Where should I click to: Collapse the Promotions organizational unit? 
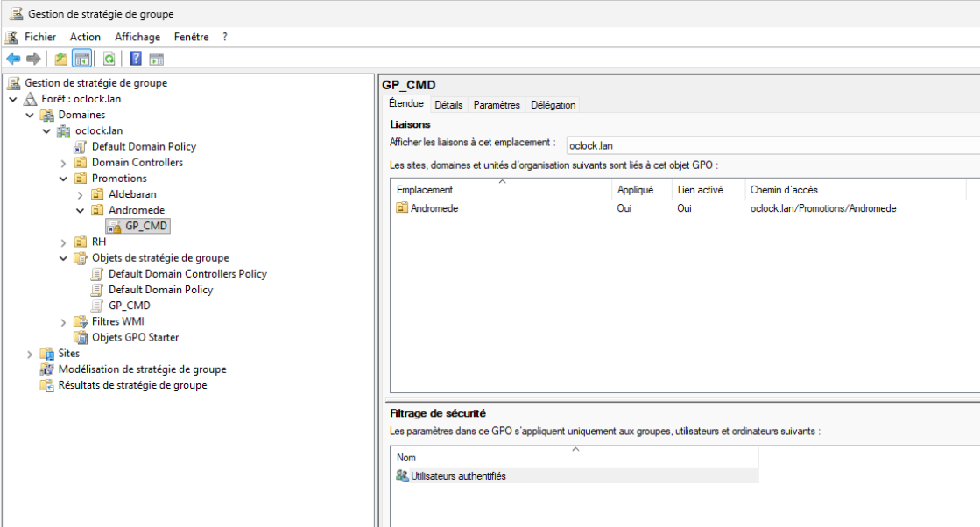point(63,179)
